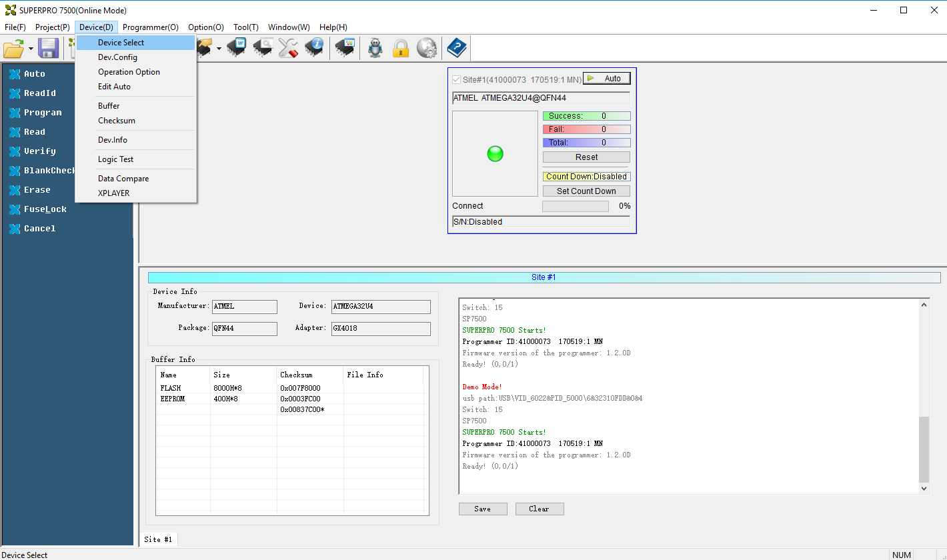
Task: Click the chip with magnifier icon
Action: (262, 47)
